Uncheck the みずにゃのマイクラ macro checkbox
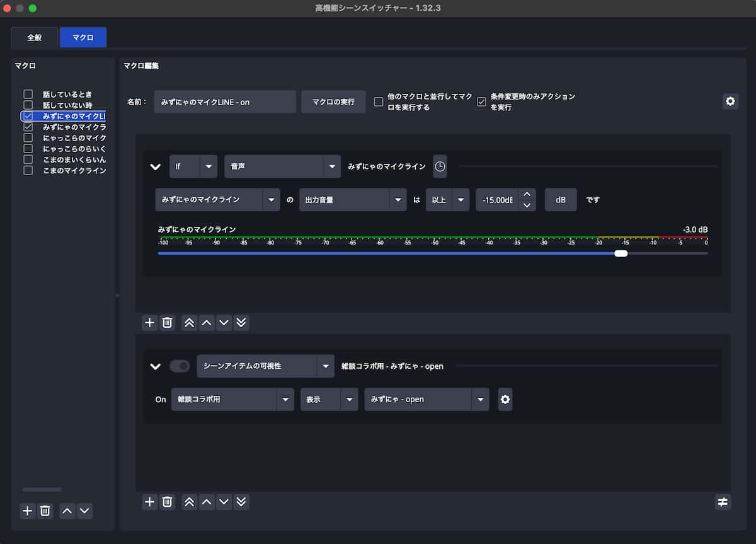The width and height of the screenshot is (756, 544). [28, 127]
